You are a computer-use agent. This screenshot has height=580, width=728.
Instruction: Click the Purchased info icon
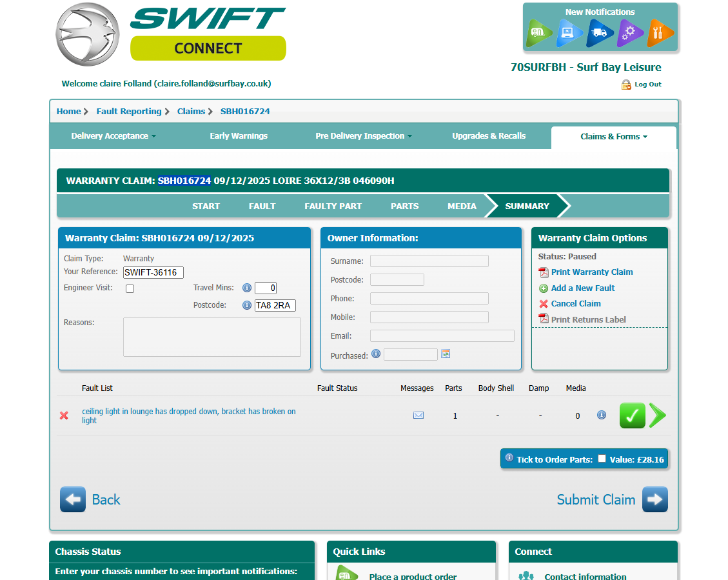tap(376, 354)
